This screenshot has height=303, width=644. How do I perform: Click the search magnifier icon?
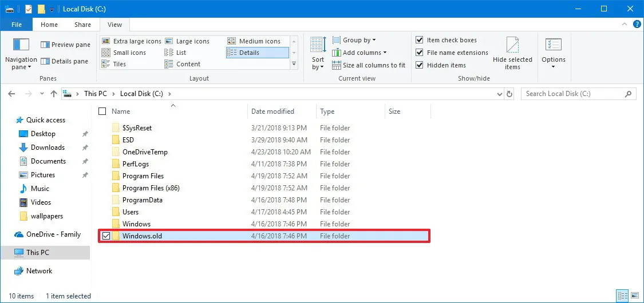[628, 94]
